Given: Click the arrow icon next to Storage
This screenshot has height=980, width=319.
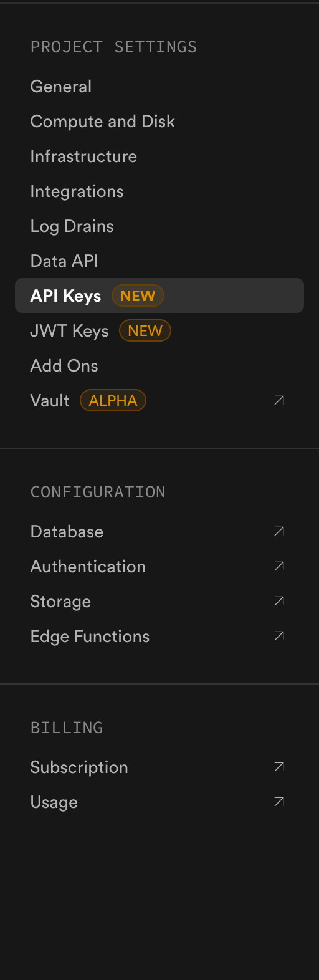Looking at the screenshot, I should (279, 601).
